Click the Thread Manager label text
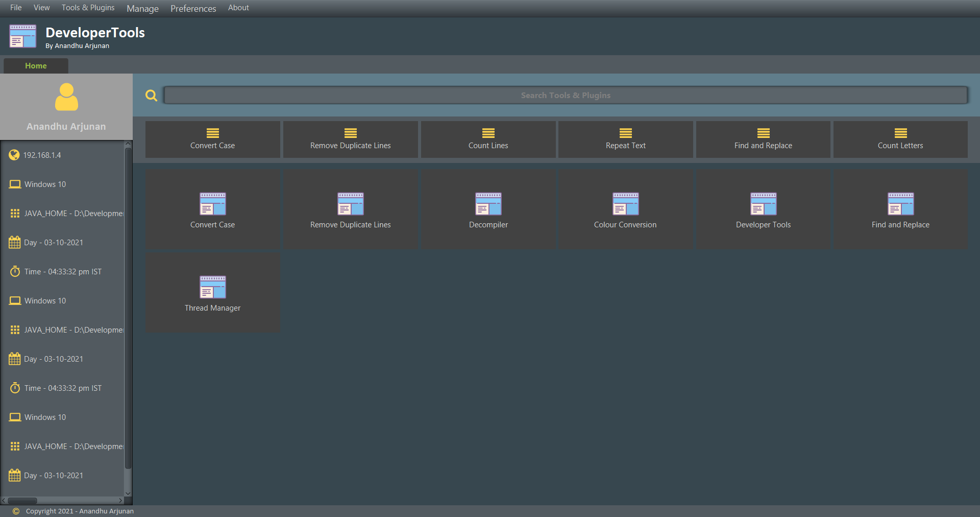The width and height of the screenshot is (980, 517). point(212,308)
